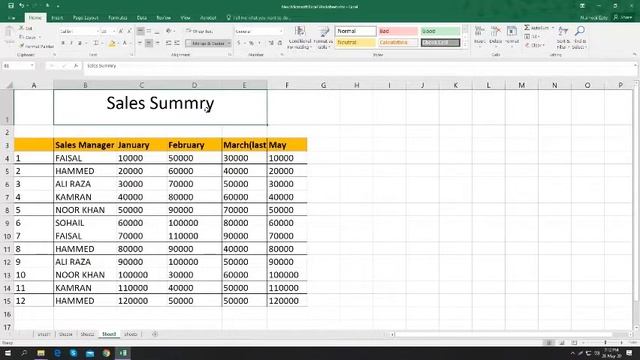Apply the Neutral cell style
This screenshot has height=360, width=640.
pyautogui.click(x=356, y=42)
